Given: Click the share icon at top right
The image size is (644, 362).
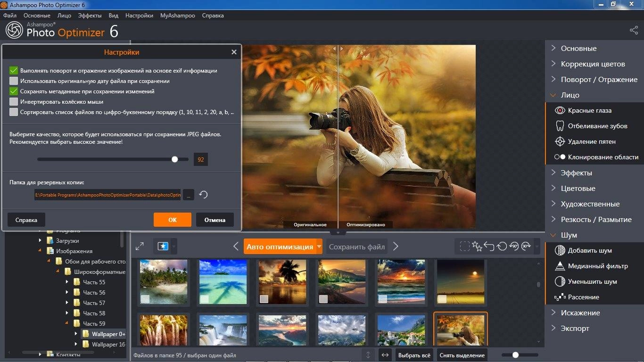Looking at the screenshot, I should click(x=634, y=30).
